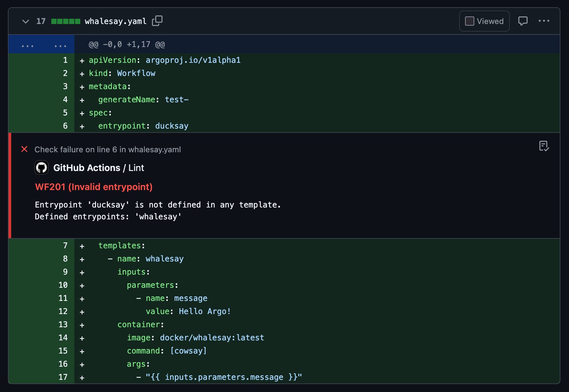The image size is (569, 392).
Task: Click the WF201 (Invalid entrypoint) heading
Action: pos(94,187)
